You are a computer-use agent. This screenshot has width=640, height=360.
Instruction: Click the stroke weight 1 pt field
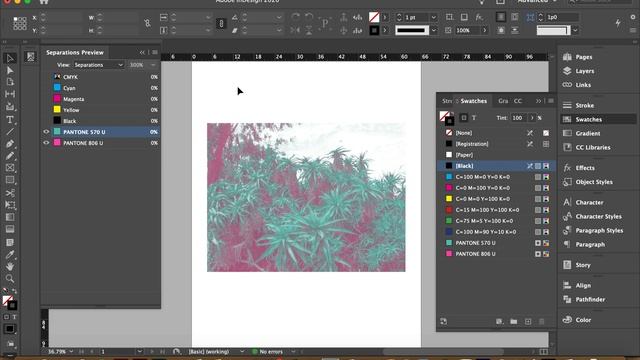tap(416, 17)
